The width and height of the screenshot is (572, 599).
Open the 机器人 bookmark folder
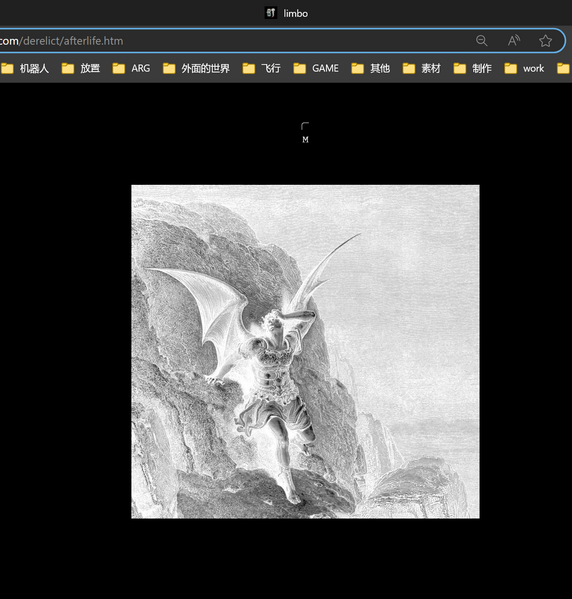25,68
